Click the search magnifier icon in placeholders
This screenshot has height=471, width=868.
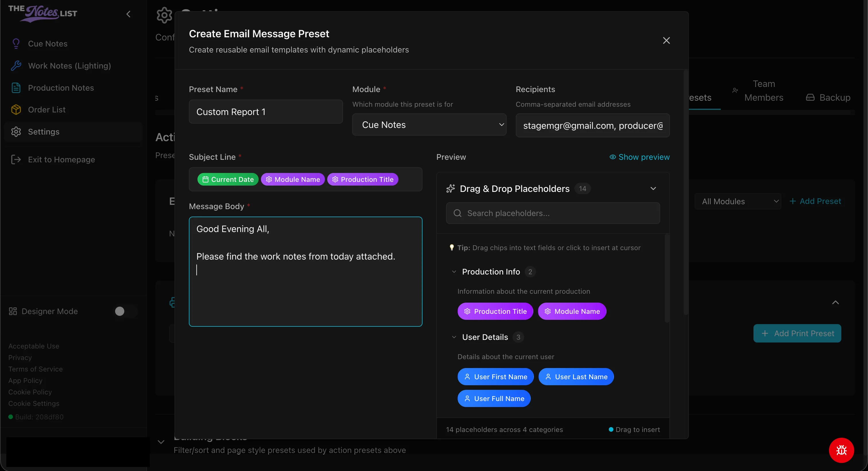click(x=458, y=213)
